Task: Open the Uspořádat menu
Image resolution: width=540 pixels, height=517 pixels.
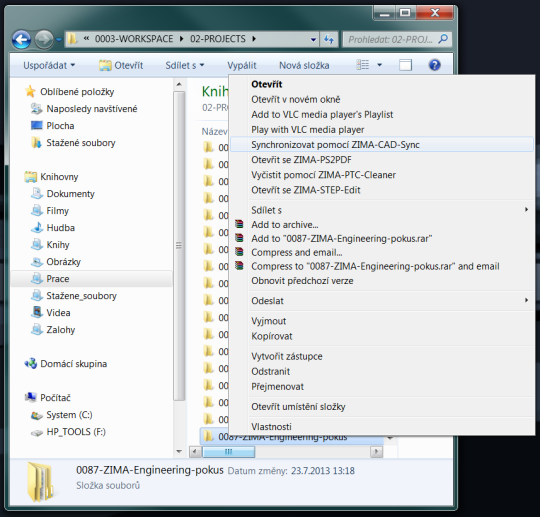Action: (x=49, y=65)
